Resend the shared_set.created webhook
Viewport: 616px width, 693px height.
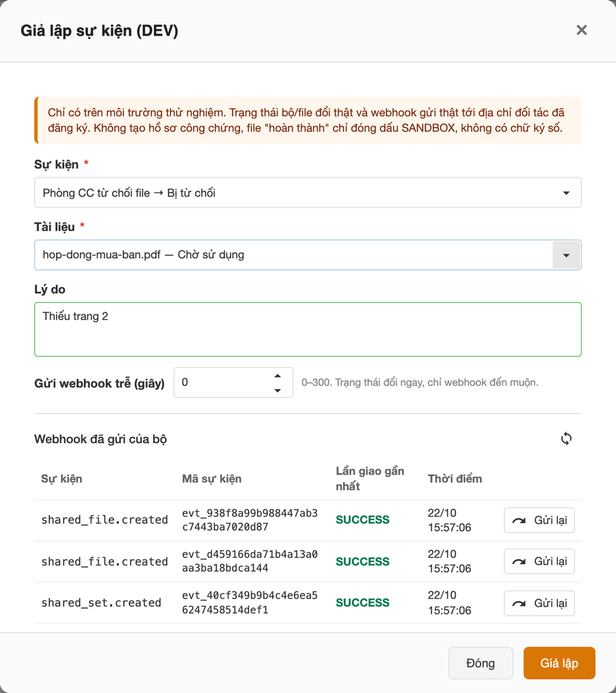tap(539, 603)
